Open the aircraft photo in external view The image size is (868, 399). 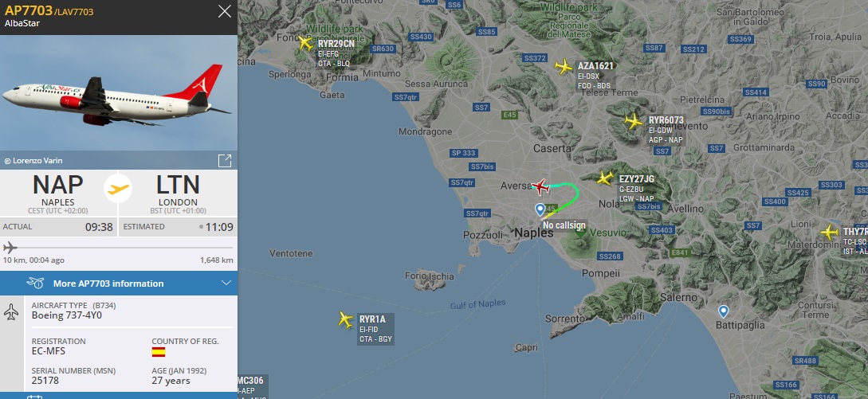click(x=224, y=161)
